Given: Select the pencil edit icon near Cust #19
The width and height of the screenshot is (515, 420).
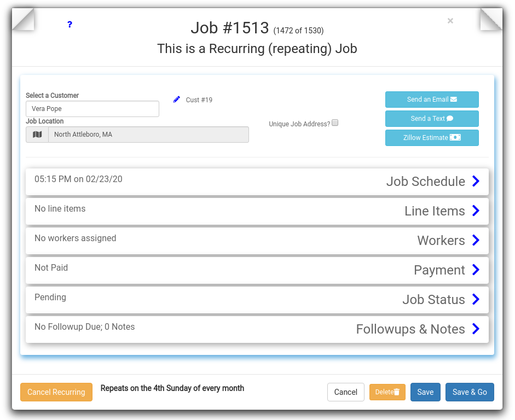Looking at the screenshot, I should pos(176,99).
